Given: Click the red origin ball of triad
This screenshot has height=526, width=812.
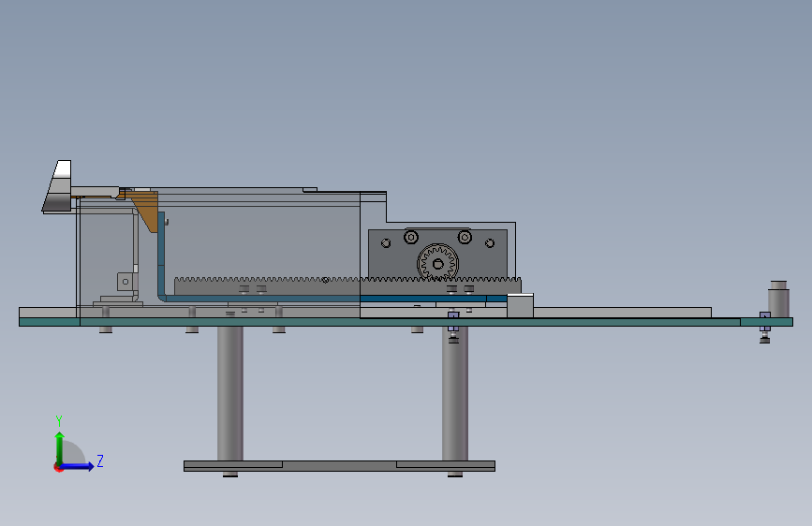Looking at the screenshot, I should (58, 467).
